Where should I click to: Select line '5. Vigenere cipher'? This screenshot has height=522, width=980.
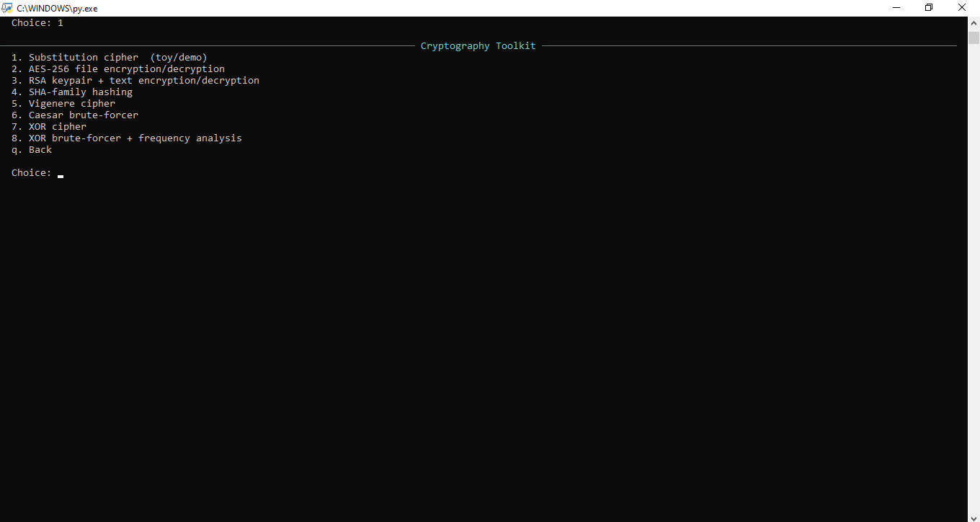click(x=63, y=104)
